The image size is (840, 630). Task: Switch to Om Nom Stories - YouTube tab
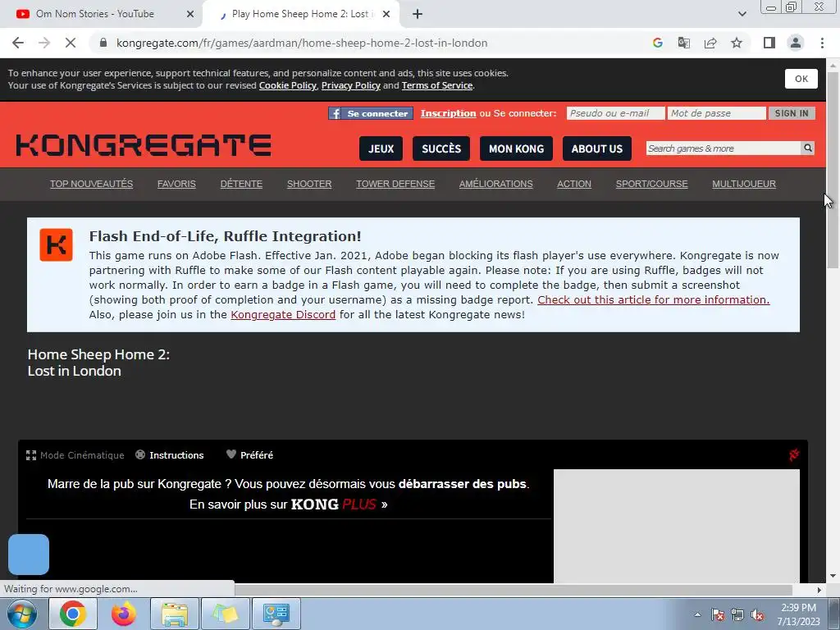pyautogui.click(x=95, y=14)
